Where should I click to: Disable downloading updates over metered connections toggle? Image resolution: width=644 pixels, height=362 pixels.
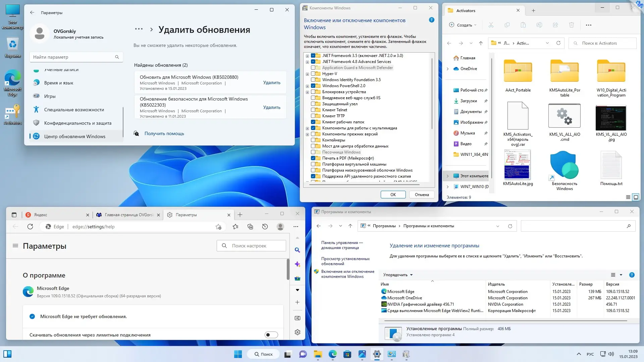coord(271,335)
